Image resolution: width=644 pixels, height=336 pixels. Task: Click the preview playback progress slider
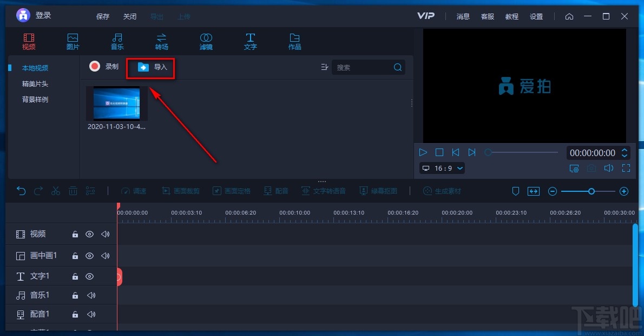pyautogui.click(x=521, y=152)
